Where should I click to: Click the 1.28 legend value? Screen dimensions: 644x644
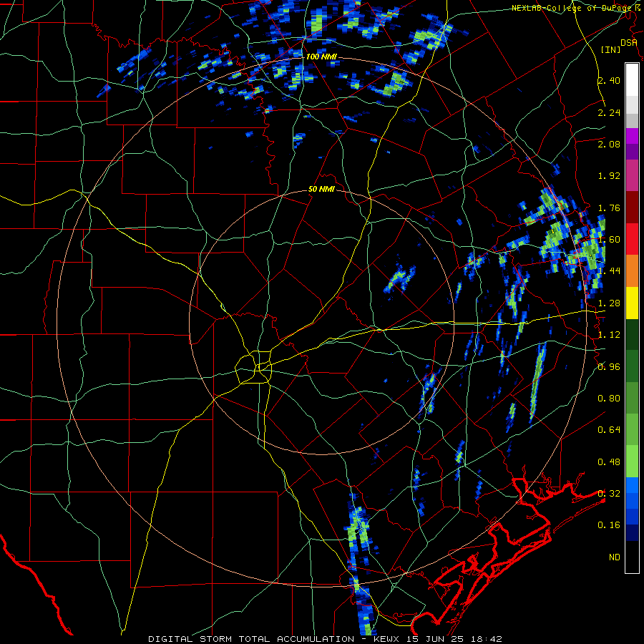click(609, 303)
